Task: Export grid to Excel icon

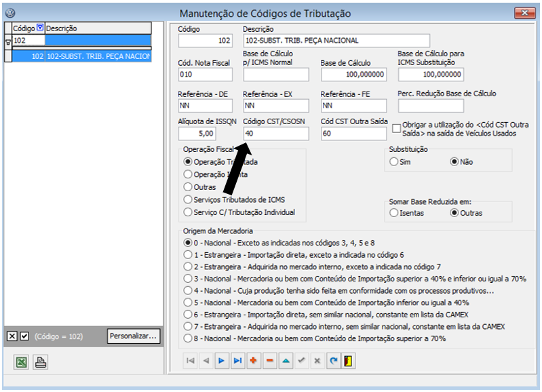Action: click(x=22, y=362)
